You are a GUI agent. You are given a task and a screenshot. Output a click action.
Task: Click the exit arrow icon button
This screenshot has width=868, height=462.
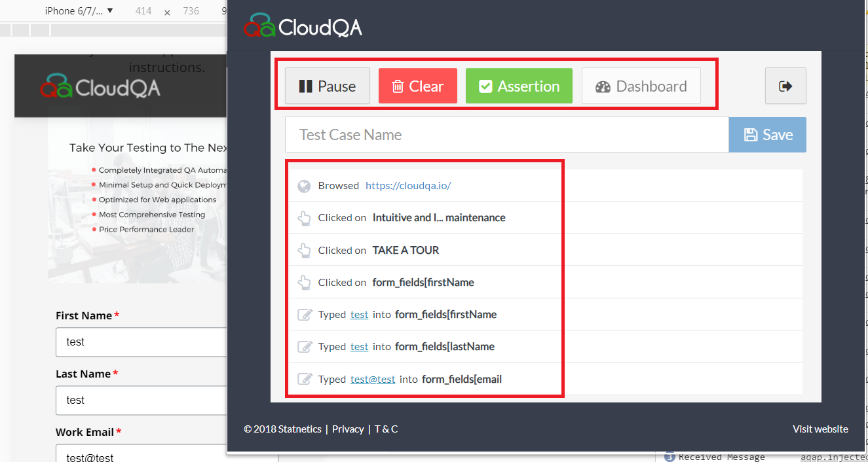(x=785, y=86)
